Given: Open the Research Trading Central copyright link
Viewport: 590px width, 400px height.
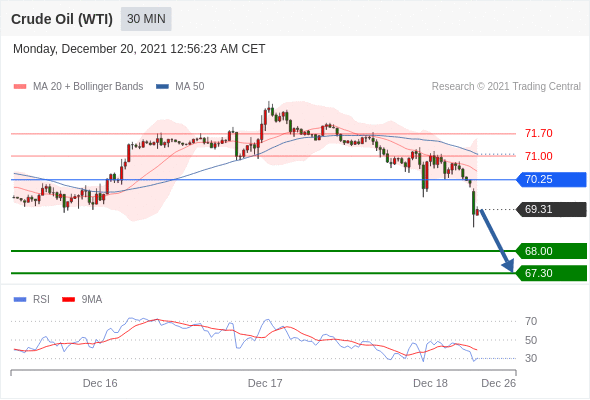Looking at the screenshot, I should pos(506,87).
